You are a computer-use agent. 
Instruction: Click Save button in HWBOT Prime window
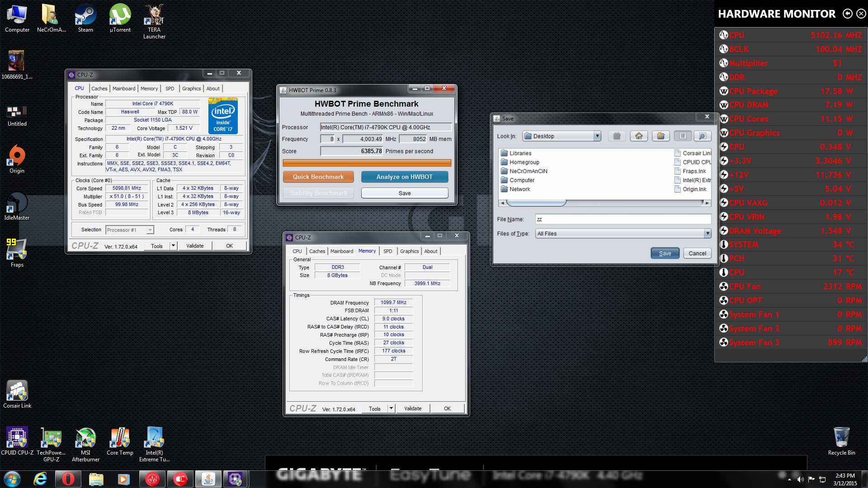pyautogui.click(x=405, y=193)
